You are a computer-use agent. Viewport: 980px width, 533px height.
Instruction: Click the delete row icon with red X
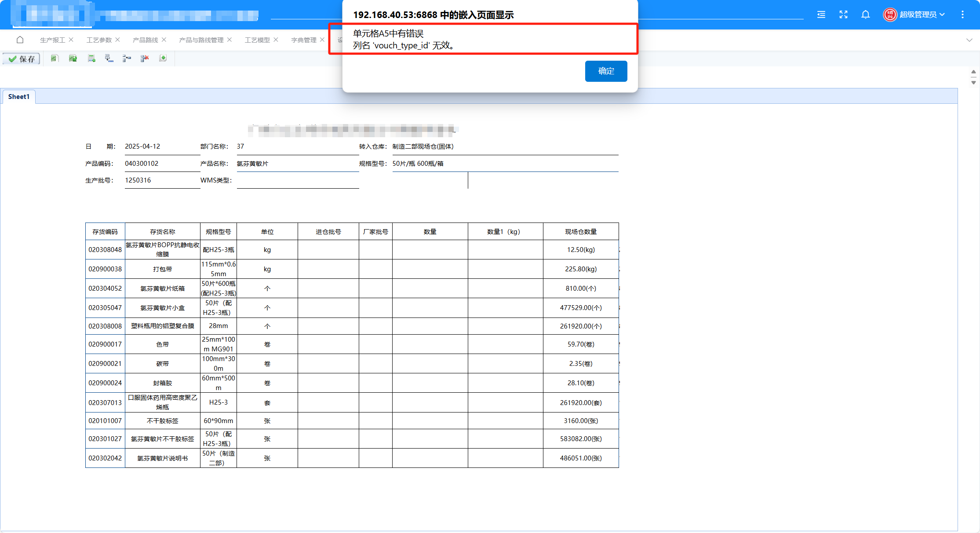click(x=145, y=58)
